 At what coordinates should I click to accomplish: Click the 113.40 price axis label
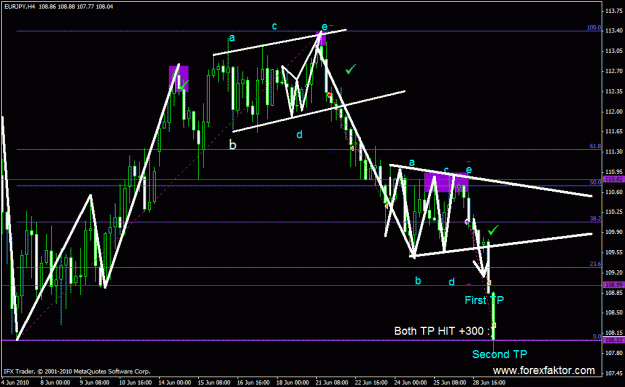(614, 31)
